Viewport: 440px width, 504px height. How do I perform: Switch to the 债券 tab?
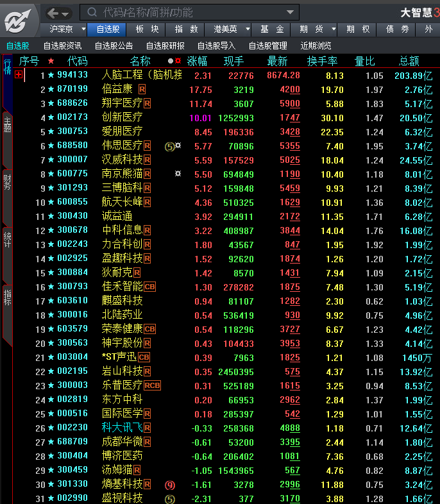click(x=397, y=29)
